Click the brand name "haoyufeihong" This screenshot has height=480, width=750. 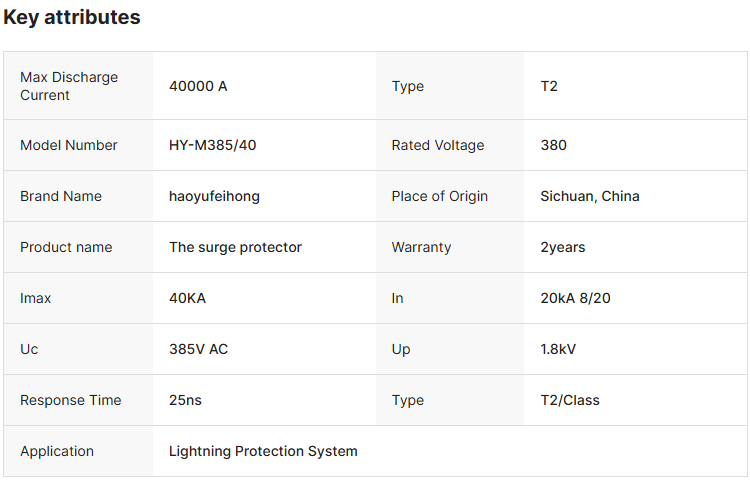[x=214, y=196]
